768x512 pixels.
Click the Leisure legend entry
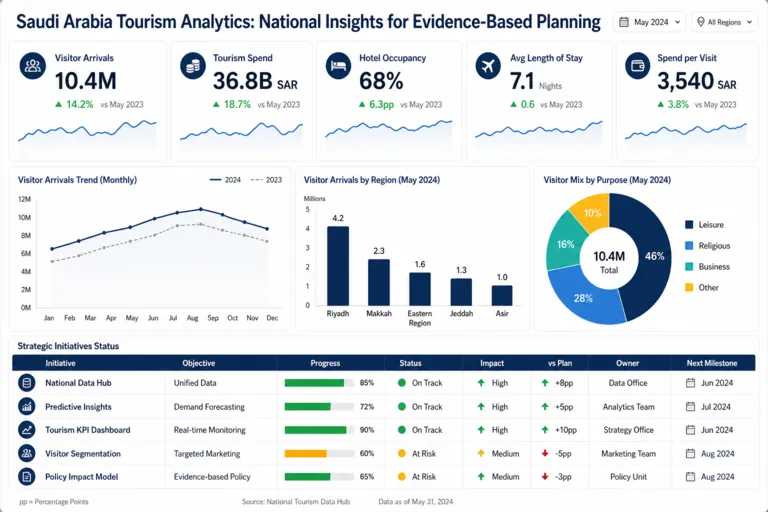[x=704, y=224]
